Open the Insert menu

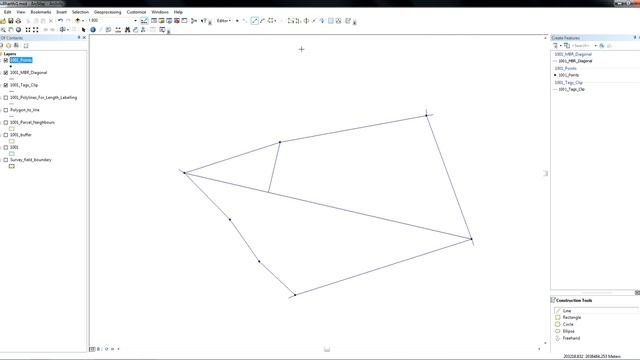[x=61, y=12]
